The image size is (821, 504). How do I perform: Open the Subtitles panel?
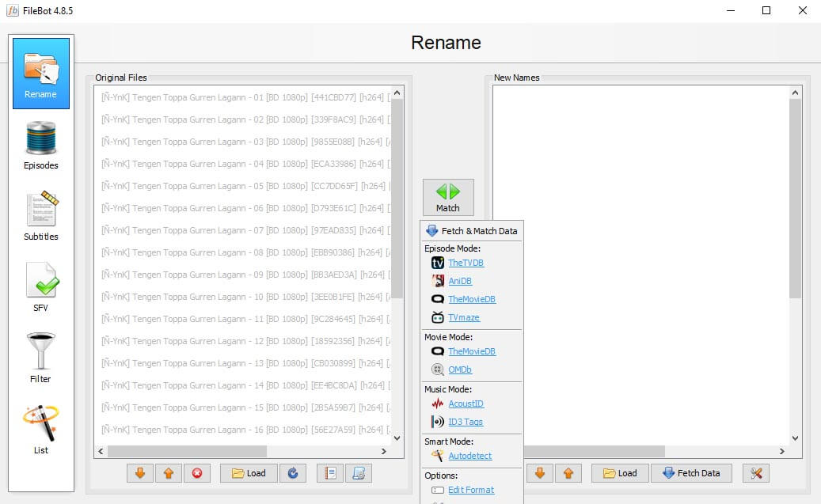41,216
